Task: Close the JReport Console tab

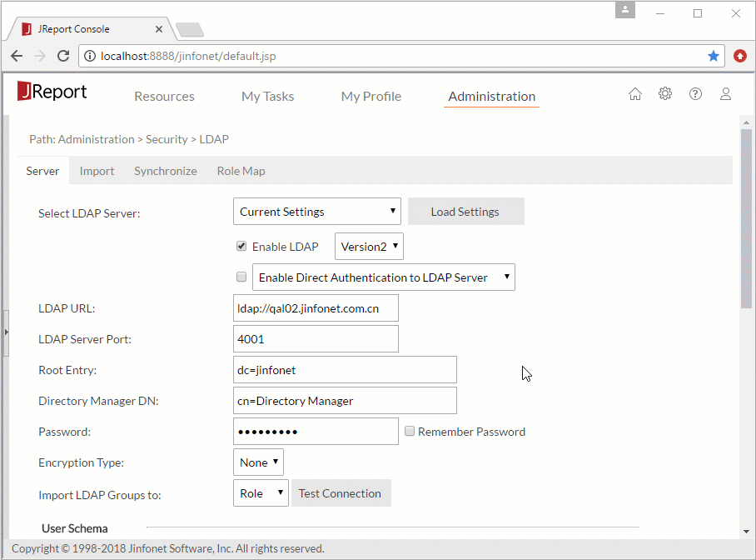Action: point(159,29)
